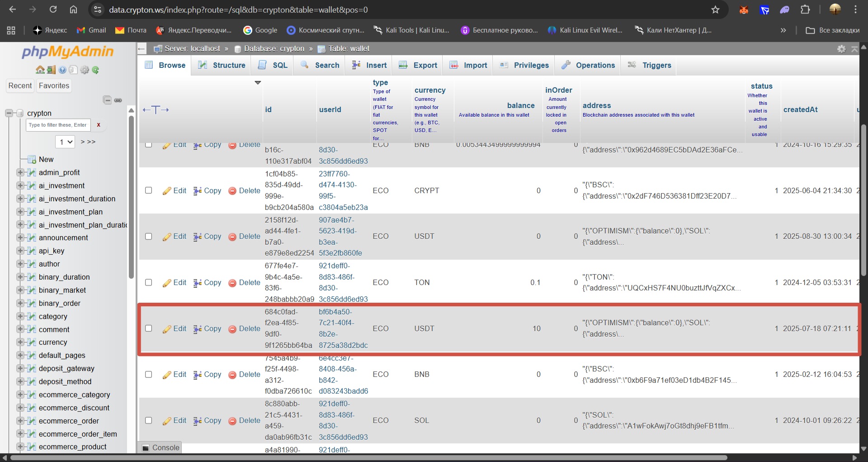Check the box for the BNB 2025-02-12 row
868x462 pixels.
pos(148,374)
